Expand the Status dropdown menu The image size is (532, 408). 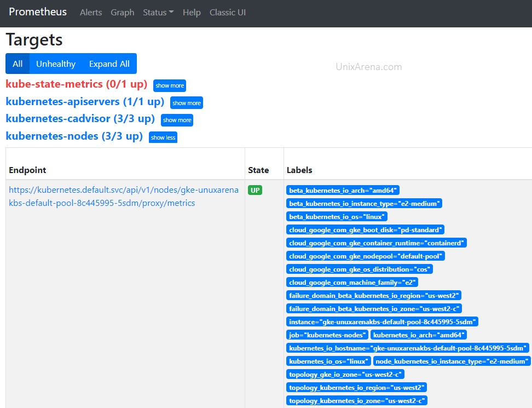coord(158,13)
